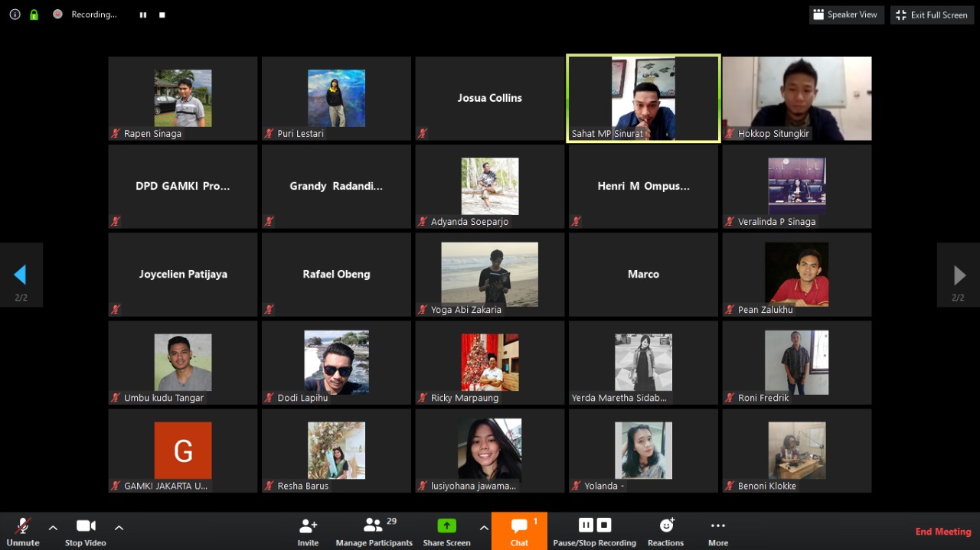Screen dimensions: 980x550
Task: Click the red recording indicator dot
Action: point(57,15)
